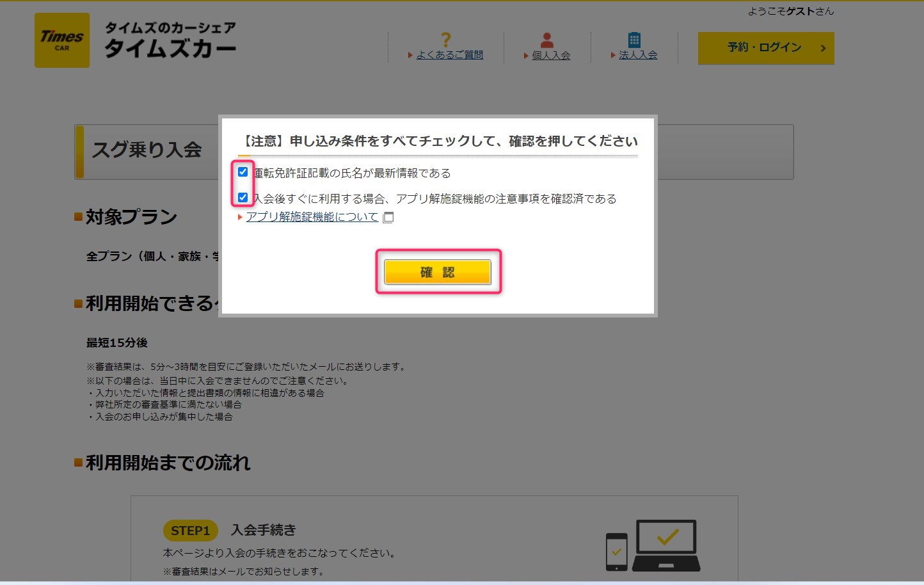Click the 最短15分後 text

click(x=117, y=343)
